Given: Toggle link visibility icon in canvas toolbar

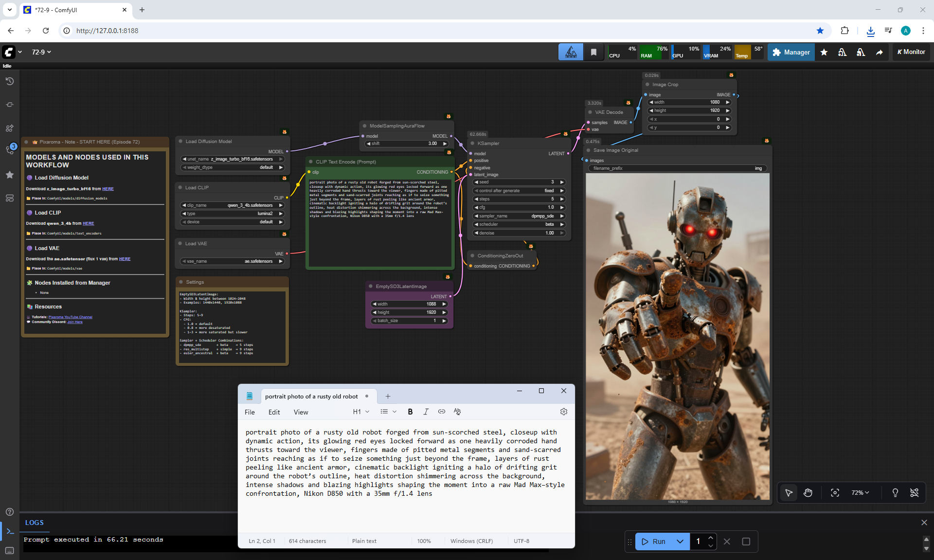Looking at the screenshot, I should (x=914, y=493).
